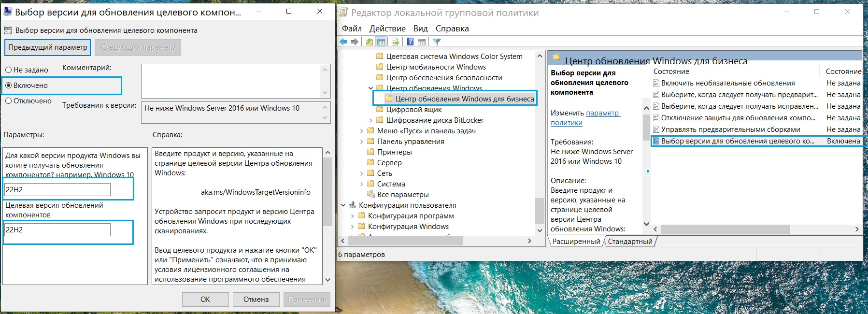Click the 'Все параметры' icon in tree
Screen dimensions: 868x314
coord(370,195)
